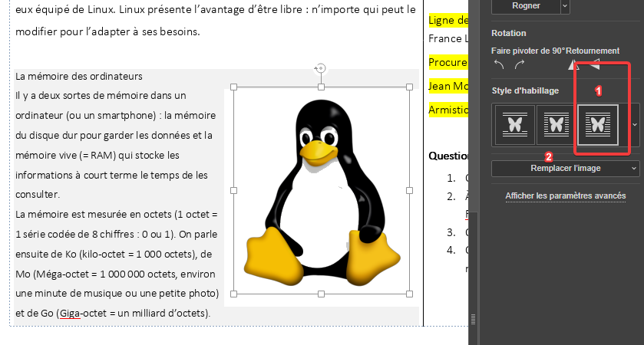Click the middle-left resize handle of the image
This screenshot has height=345, width=644.
233,190
